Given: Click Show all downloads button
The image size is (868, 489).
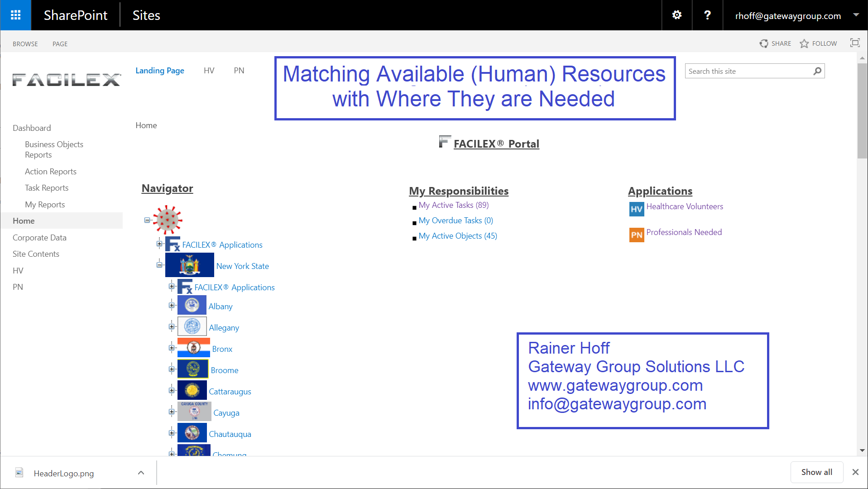Looking at the screenshot, I should tap(817, 472).
